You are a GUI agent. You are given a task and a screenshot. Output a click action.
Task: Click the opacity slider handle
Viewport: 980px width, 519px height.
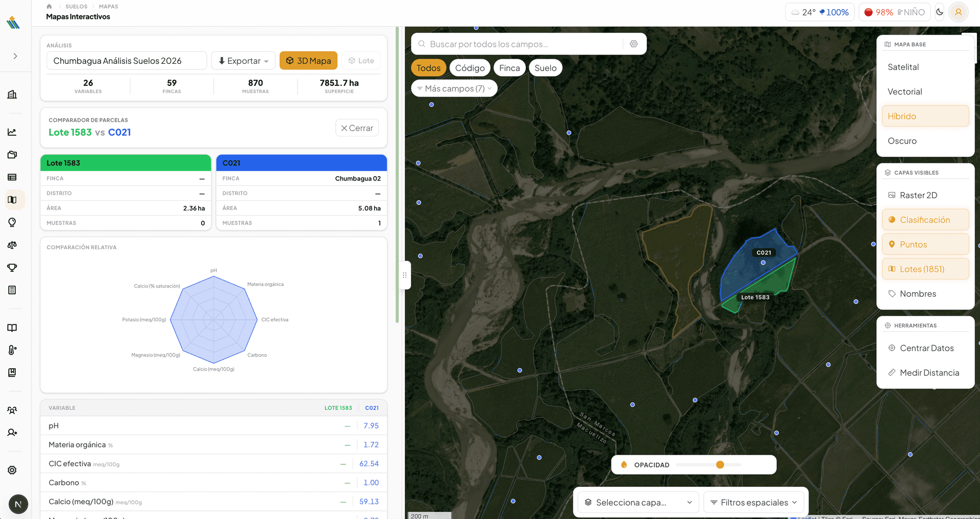[720, 465]
